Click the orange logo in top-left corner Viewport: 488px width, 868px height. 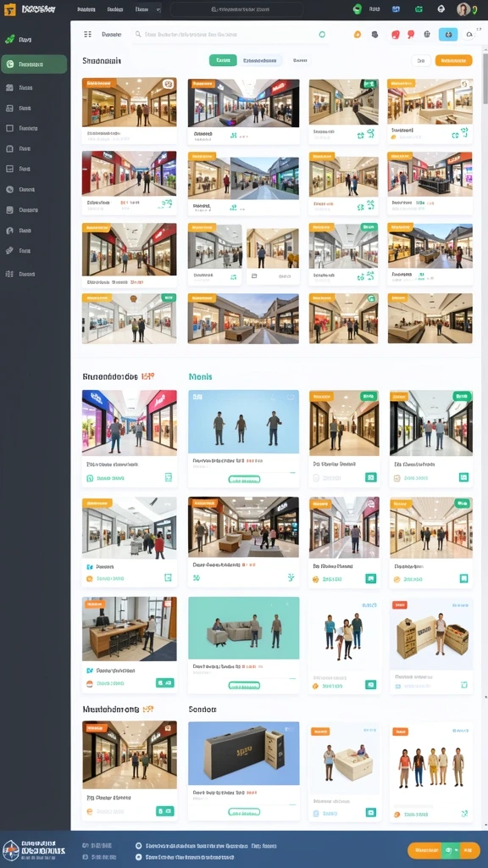tap(9, 8)
